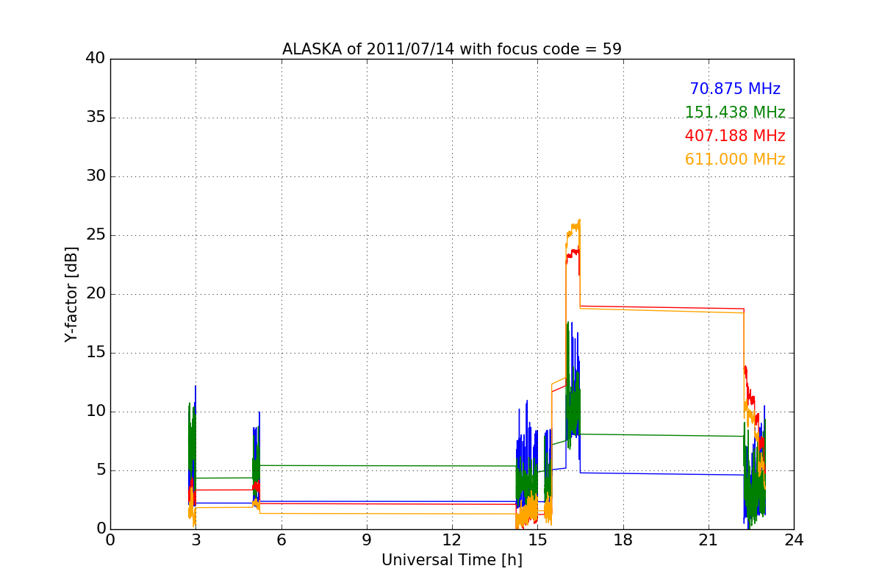This screenshot has height=588, width=882.
Task: Click x-axis tick label 18
Action: pyautogui.click(x=623, y=540)
